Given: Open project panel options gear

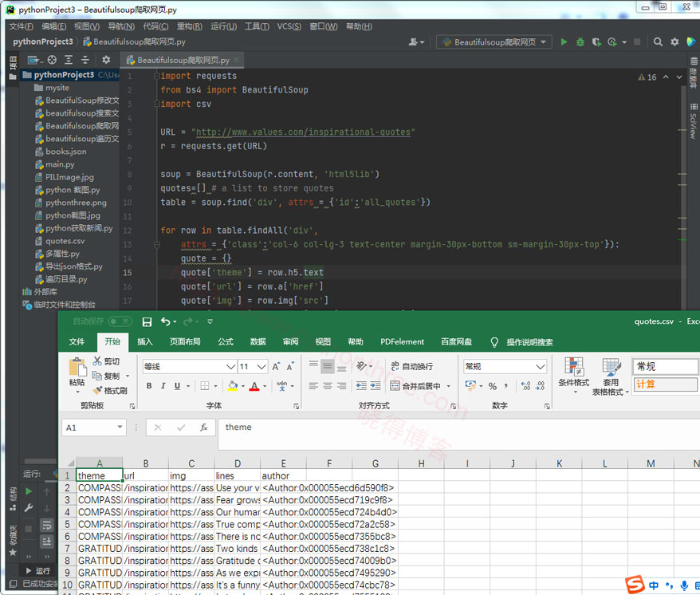Looking at the screenshot, I should [106, 60].
